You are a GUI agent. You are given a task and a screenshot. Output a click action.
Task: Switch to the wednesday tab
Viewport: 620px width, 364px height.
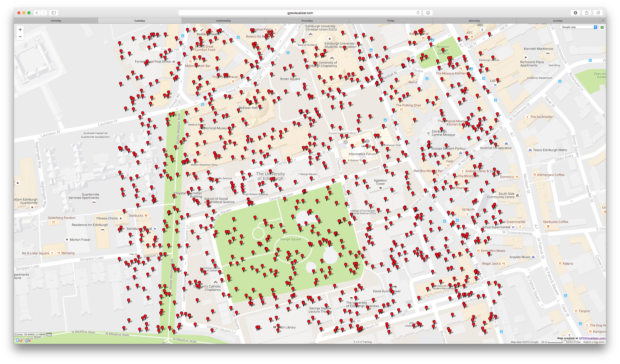point(223,21)
